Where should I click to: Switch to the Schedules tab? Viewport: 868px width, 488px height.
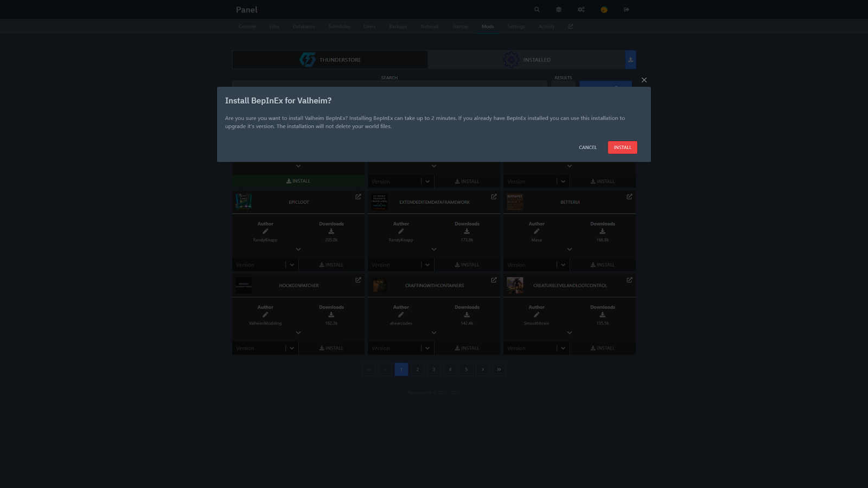[x=339, y=27]
